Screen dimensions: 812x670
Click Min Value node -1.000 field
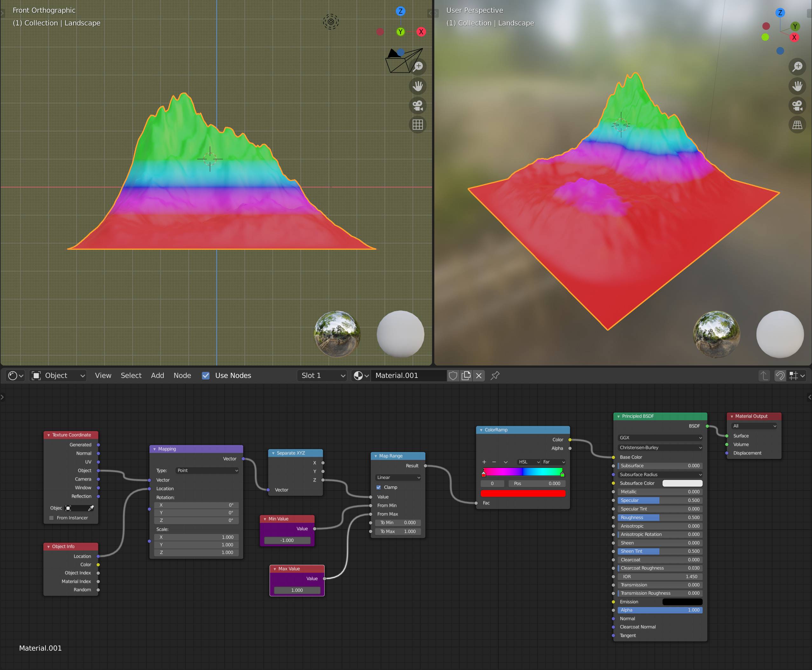pyautogui.click(x=287, y=540)
